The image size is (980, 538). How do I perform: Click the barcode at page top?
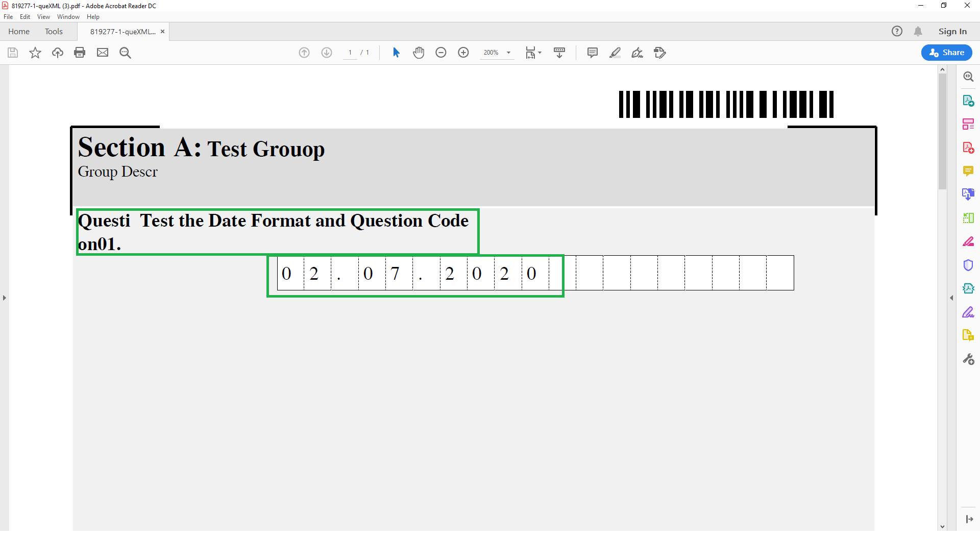point(726,104)
